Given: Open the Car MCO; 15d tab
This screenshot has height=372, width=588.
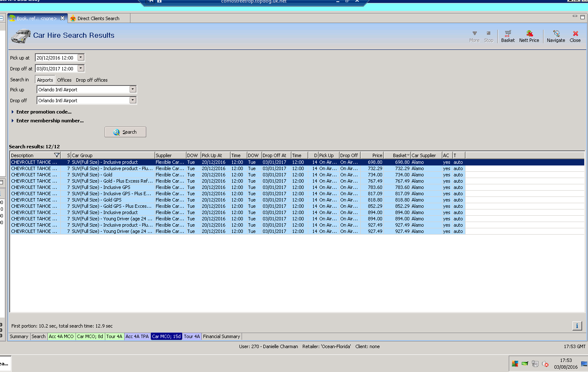Looking at the screenshot, I should pos(167,336).
